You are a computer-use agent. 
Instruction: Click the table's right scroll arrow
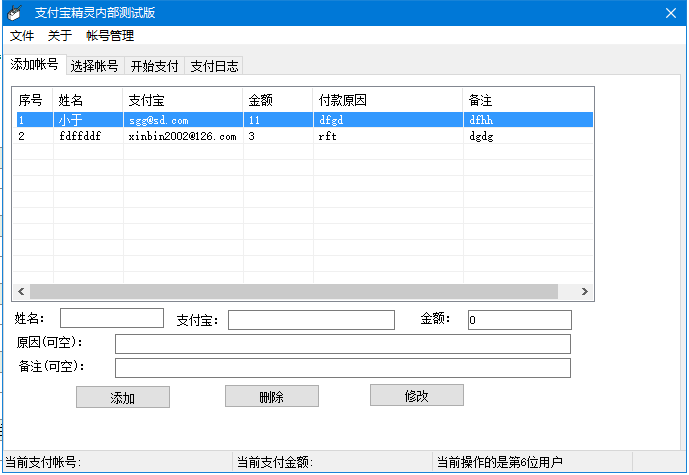point(584,291)
